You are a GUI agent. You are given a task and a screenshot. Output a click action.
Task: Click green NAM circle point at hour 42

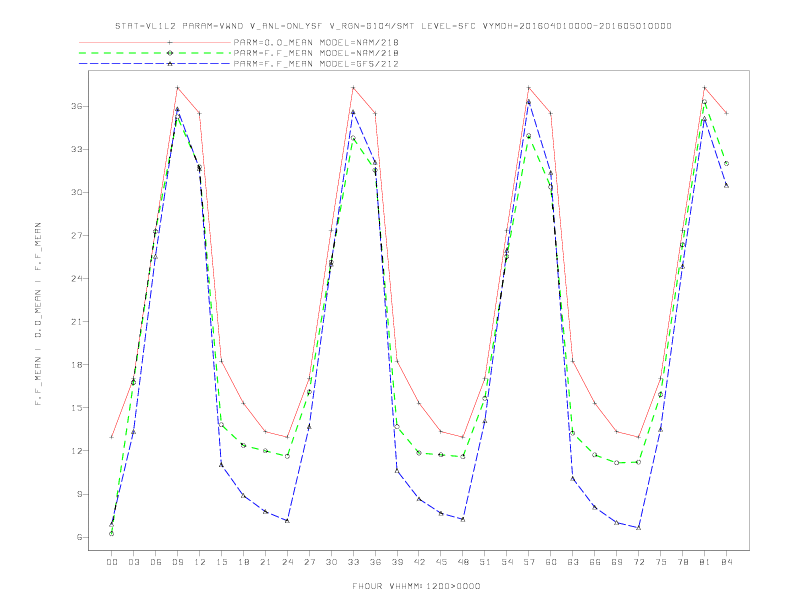pyautogui.click(x=419, y=453)
